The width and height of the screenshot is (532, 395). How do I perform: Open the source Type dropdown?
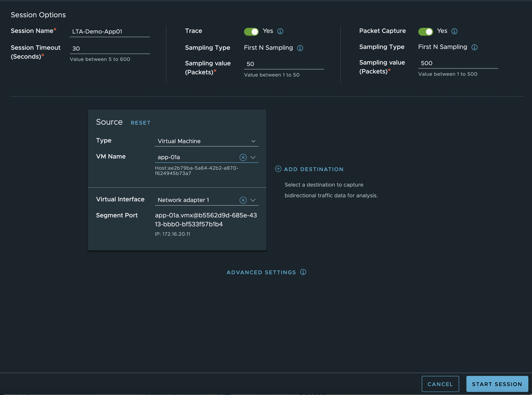click(207, 141)
